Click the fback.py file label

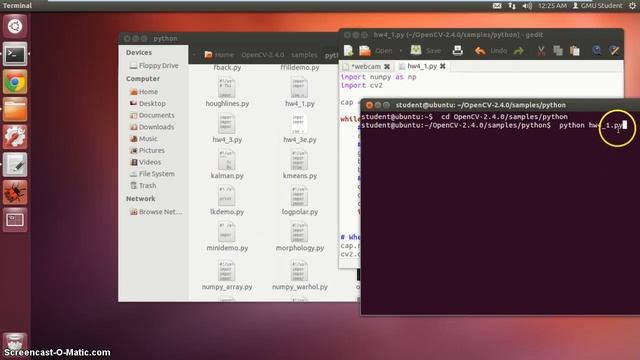coord(227,68)
